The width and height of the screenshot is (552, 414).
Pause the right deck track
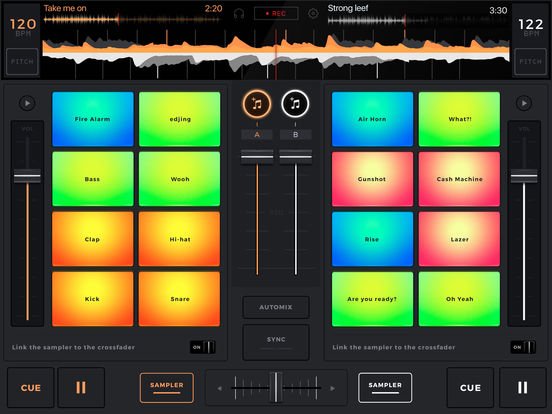click(x=522, y=387)
